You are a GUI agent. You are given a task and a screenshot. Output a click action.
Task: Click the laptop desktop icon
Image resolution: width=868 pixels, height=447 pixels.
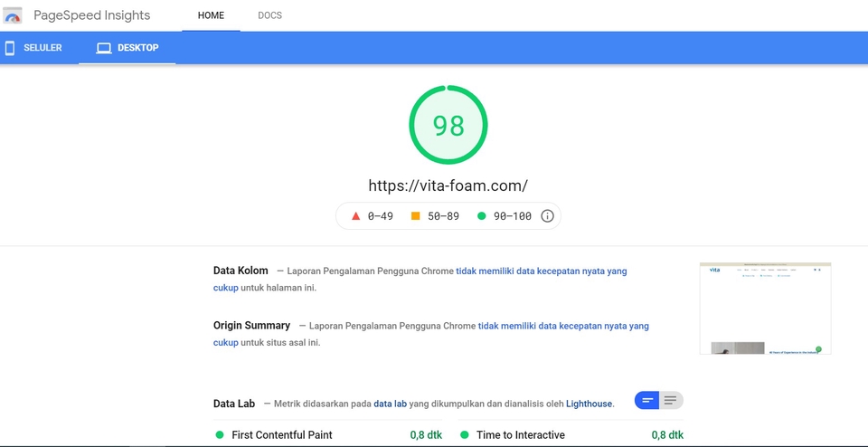pos(103,48)
